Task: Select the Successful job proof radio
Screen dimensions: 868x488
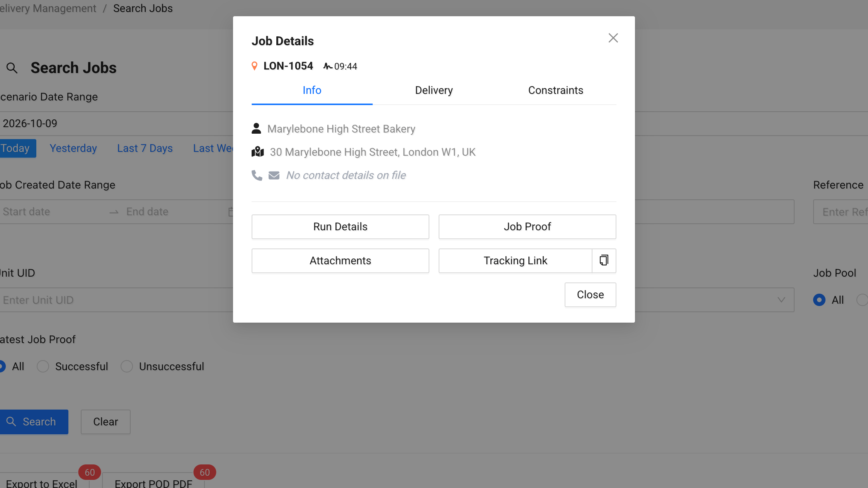Action: (43, 366)
